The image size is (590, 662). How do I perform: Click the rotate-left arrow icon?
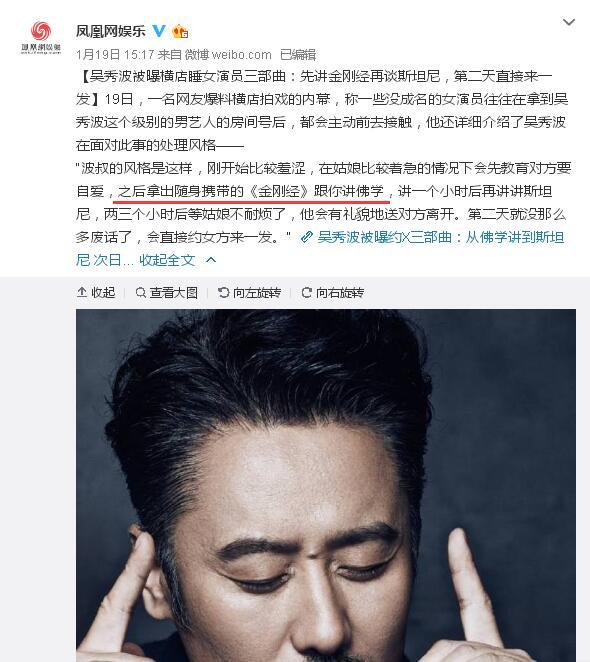[223, 292]
